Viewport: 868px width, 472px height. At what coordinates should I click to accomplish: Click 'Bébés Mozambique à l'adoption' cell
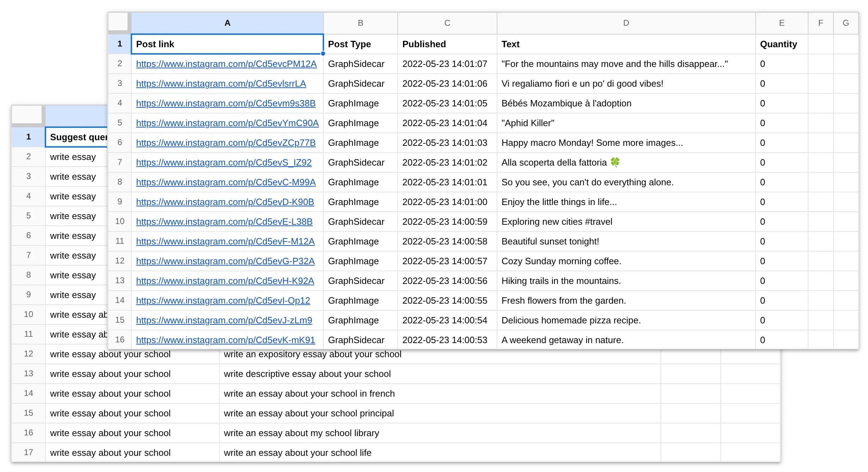point(626,103)
